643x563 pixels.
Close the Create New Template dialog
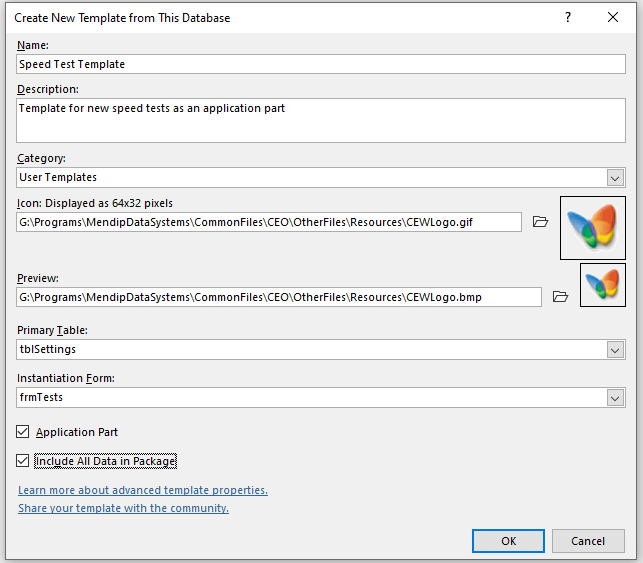613,17
